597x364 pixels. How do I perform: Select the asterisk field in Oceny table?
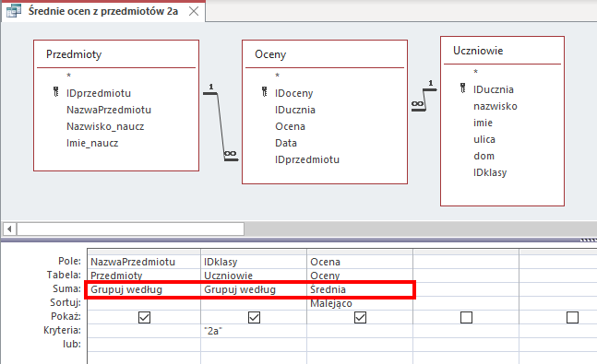pos(278,76)
